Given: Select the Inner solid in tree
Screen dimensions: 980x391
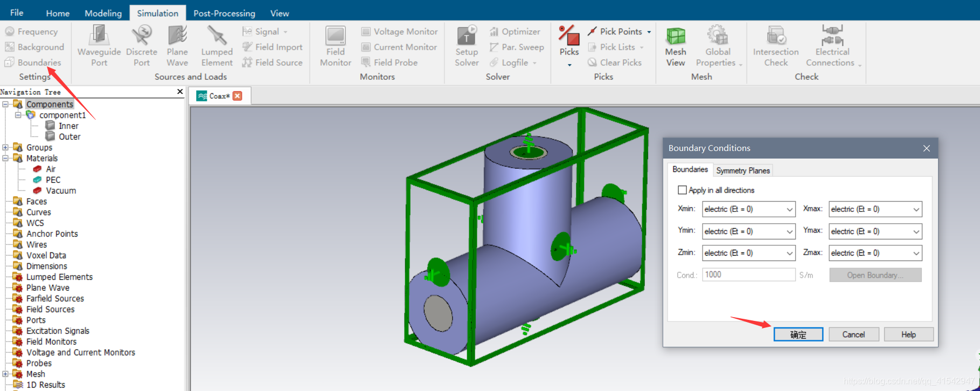Looking at the screenshot, I should click(x=68, y=126).
